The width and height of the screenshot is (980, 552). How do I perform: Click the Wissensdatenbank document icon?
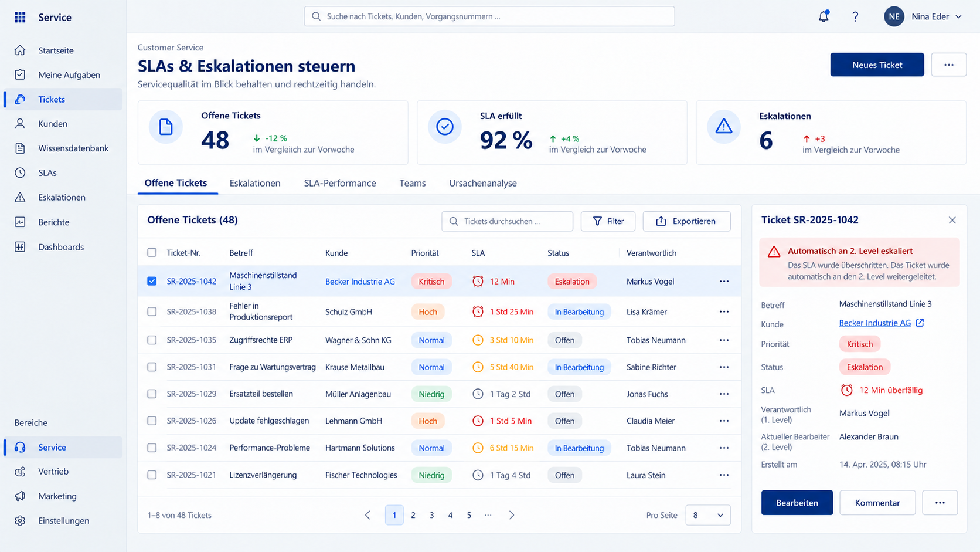click(x=20, y=148)
